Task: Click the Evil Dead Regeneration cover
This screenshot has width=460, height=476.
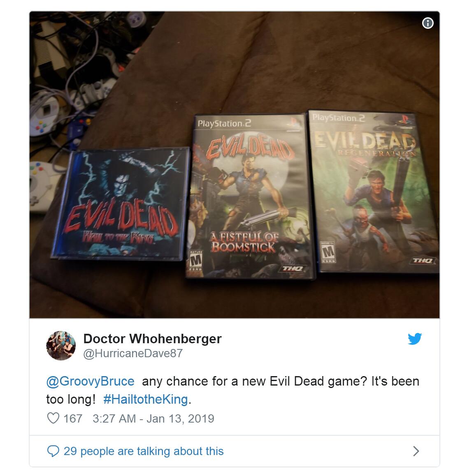Action: [x=374, y=191]
